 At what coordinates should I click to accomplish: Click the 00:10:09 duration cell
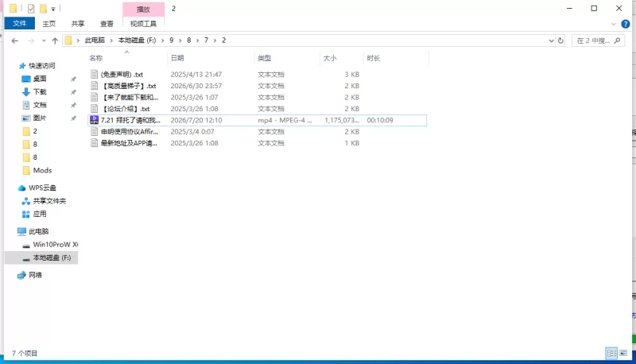380,120
